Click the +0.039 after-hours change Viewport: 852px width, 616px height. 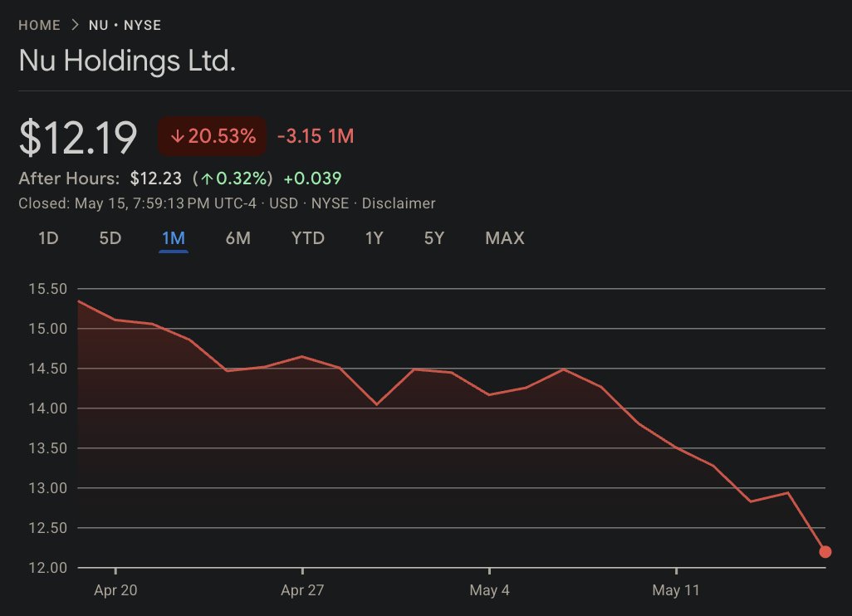[x=312, y=178]
